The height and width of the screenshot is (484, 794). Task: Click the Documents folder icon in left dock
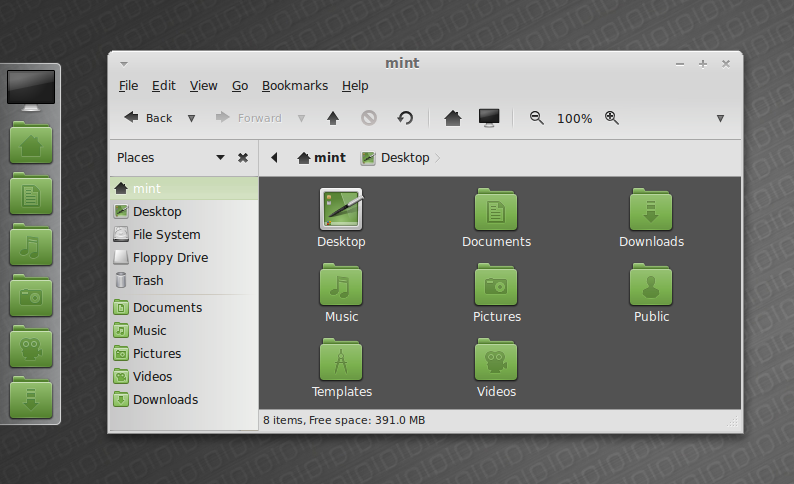31,194
